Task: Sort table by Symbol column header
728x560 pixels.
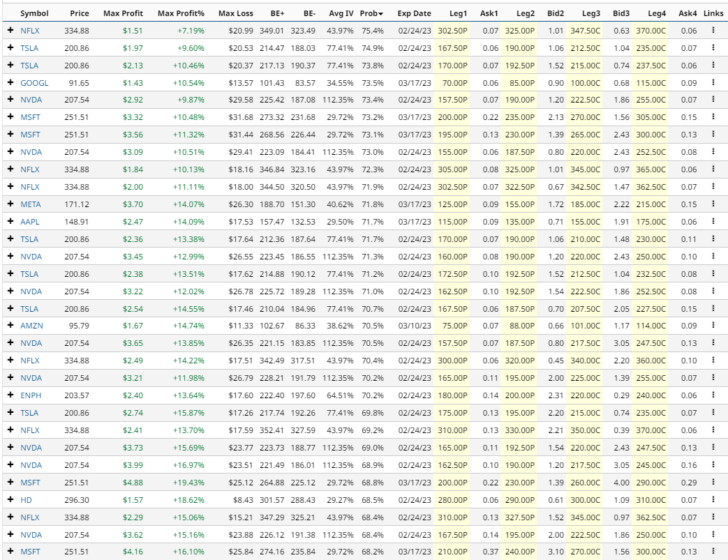Action: 34,13
